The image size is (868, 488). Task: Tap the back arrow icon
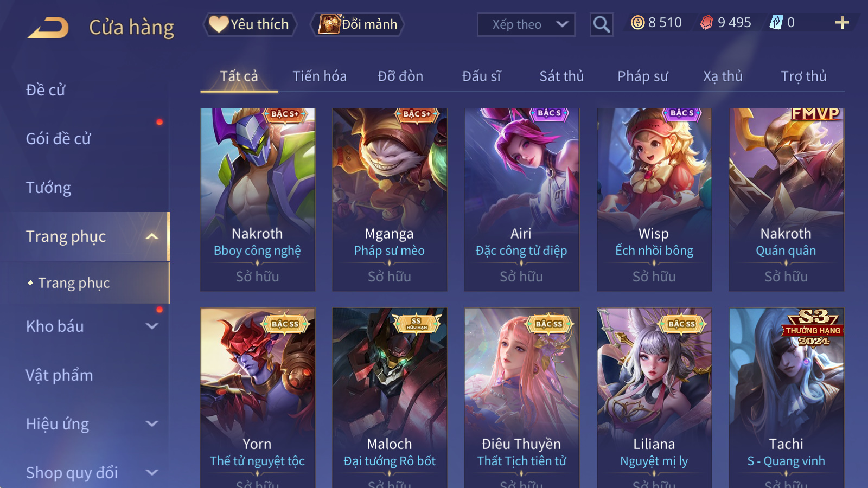tap(48, 28)
